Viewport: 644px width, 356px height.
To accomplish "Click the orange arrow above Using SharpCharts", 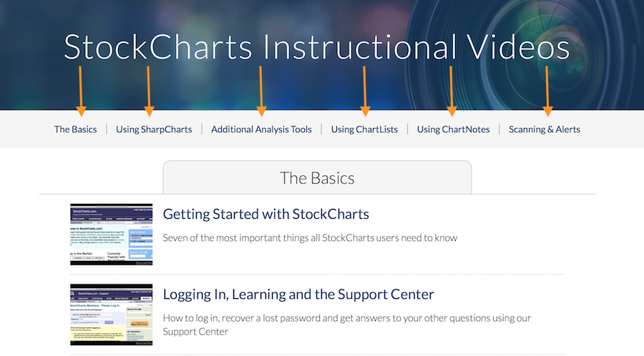I will [149, 91].
